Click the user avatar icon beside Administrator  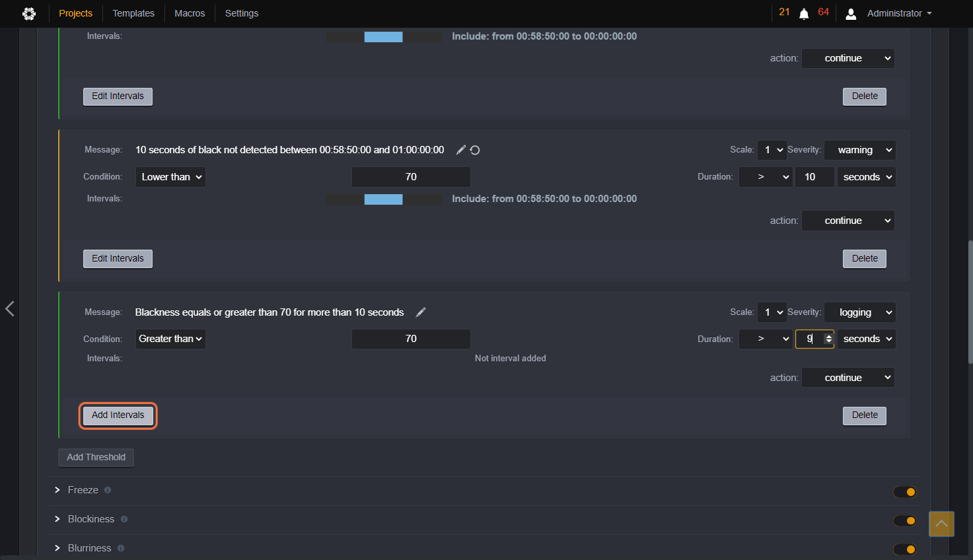(851, 14)
